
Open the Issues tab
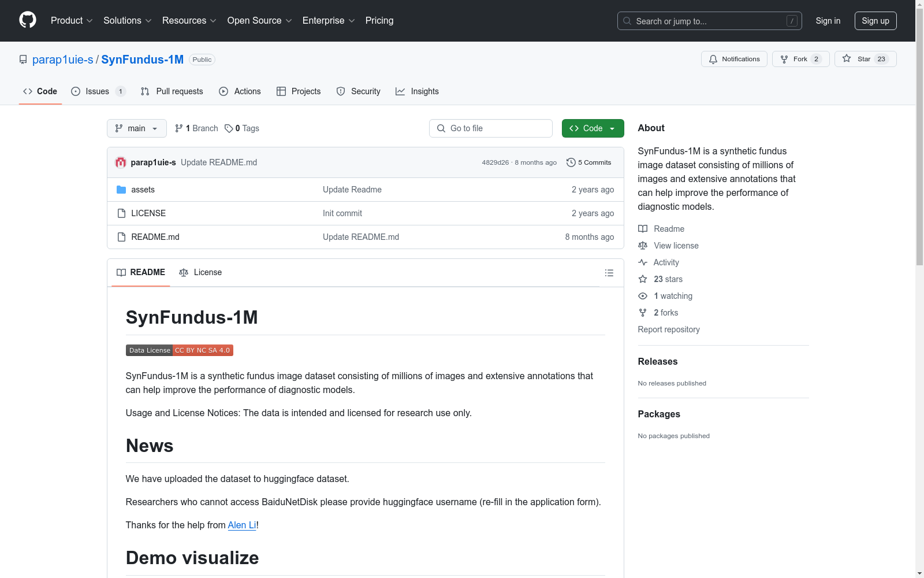(x=98, y=91)
